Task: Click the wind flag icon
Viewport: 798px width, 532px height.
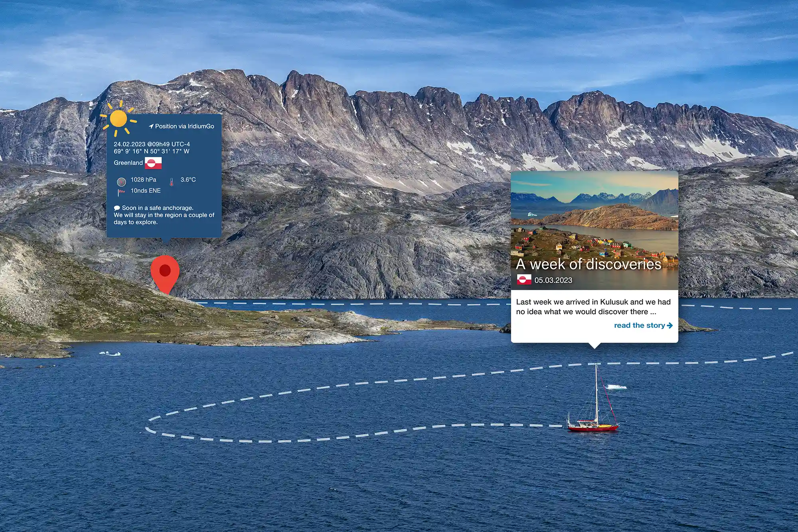Action: [x=121, y=193]
